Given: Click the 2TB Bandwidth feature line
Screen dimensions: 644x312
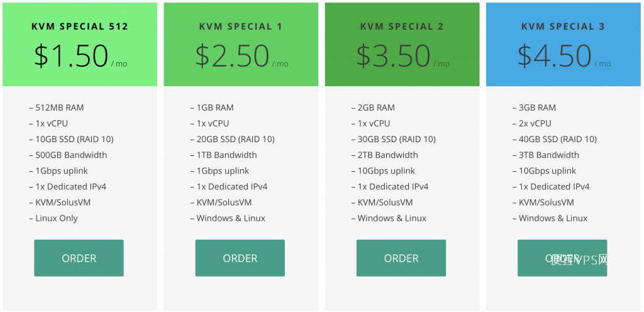Looking at the screenshot, I should [x=385, y=155].
